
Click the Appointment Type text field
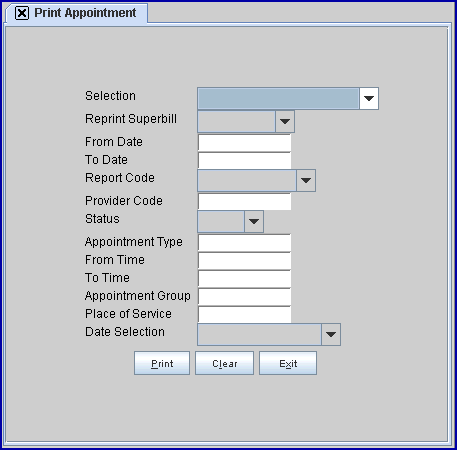tap(244, 243)
